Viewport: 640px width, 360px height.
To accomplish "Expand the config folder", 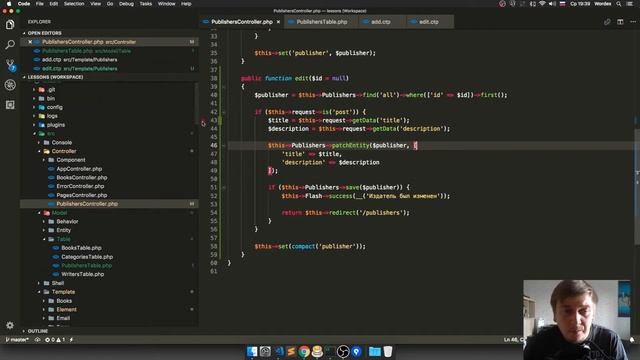I will (34, 107).
